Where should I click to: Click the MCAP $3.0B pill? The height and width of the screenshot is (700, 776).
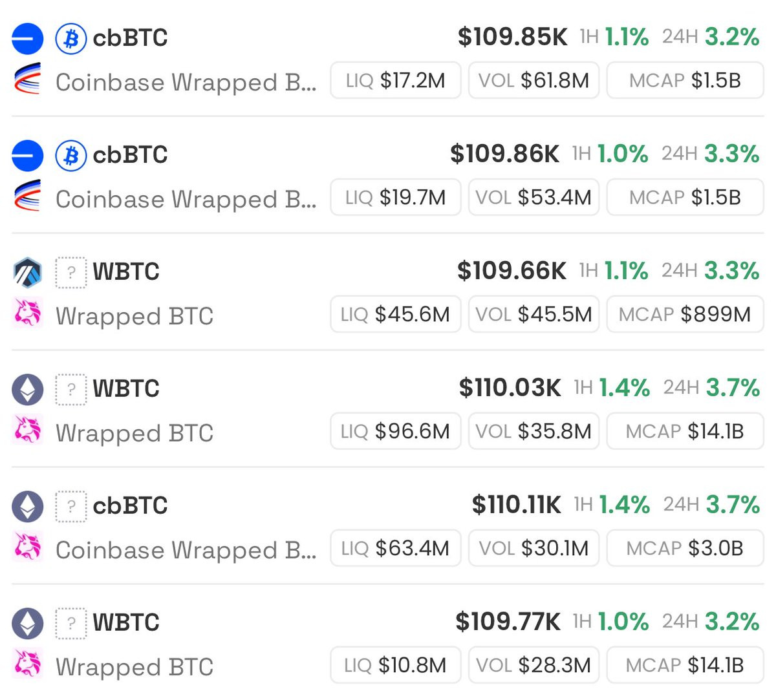(685, 549)
